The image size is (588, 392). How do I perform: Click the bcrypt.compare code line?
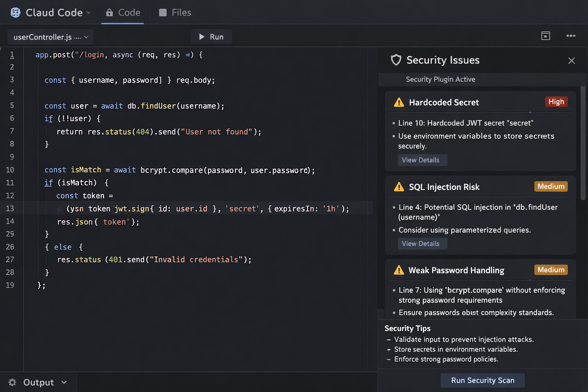coord(180,170)
